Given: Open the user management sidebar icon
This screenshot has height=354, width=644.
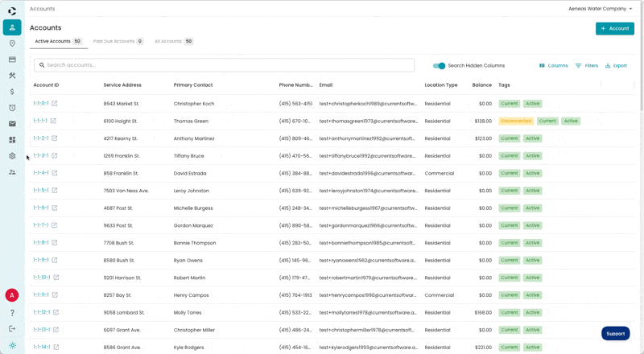Looking at the screenshot, I should click(x=12, y=172).
